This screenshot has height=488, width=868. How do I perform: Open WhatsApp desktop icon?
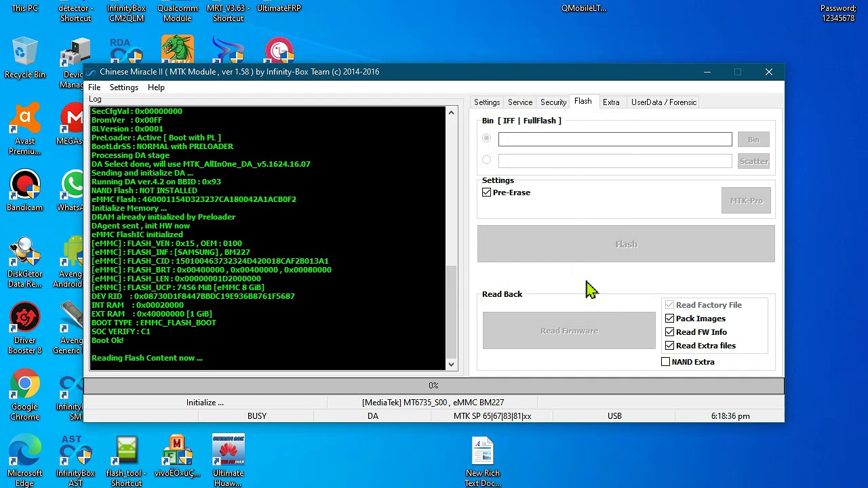coord(72,191)
